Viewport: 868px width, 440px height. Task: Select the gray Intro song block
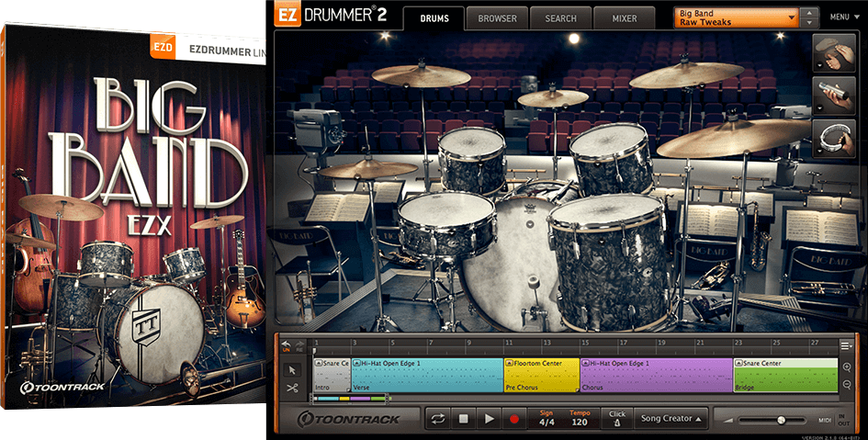(332, 376)
